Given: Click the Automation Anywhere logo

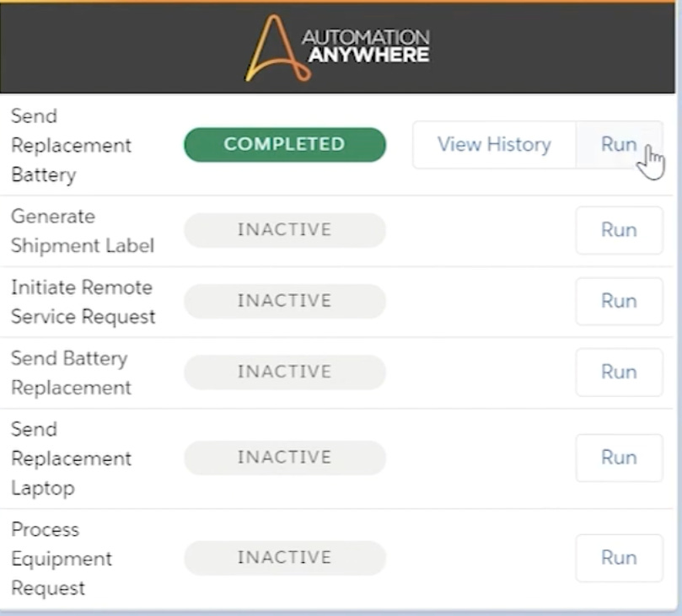Looking at the screenshot, I should (337, 46).
